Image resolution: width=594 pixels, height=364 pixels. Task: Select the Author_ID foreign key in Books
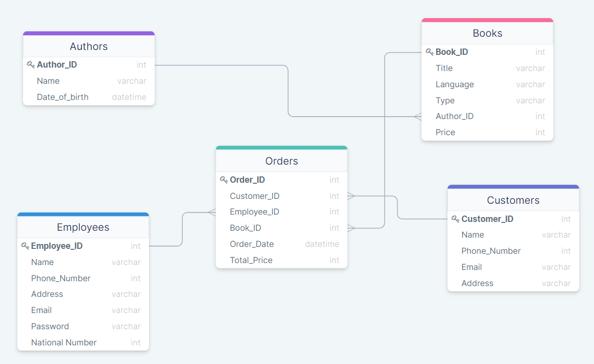[x=487, y=116]
